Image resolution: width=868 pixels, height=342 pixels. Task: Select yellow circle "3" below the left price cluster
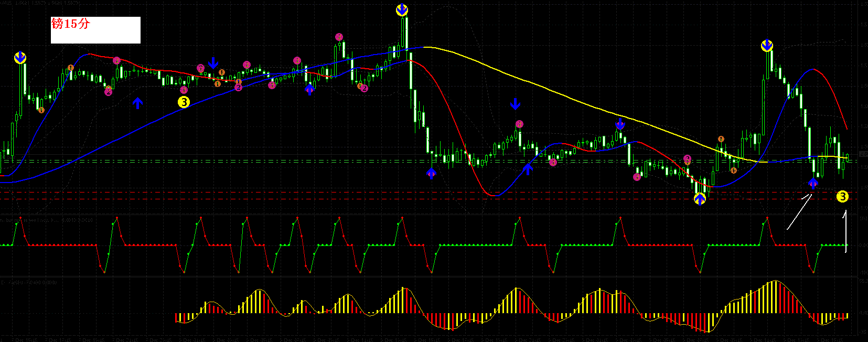pyautogui.click(x=184, y=102)
